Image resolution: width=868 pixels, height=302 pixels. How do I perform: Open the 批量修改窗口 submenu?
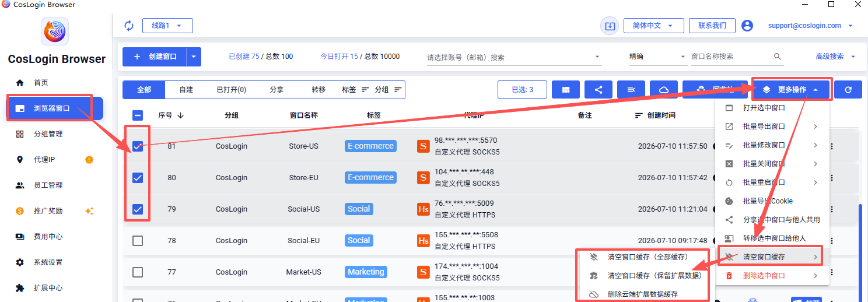click(772, 145)
